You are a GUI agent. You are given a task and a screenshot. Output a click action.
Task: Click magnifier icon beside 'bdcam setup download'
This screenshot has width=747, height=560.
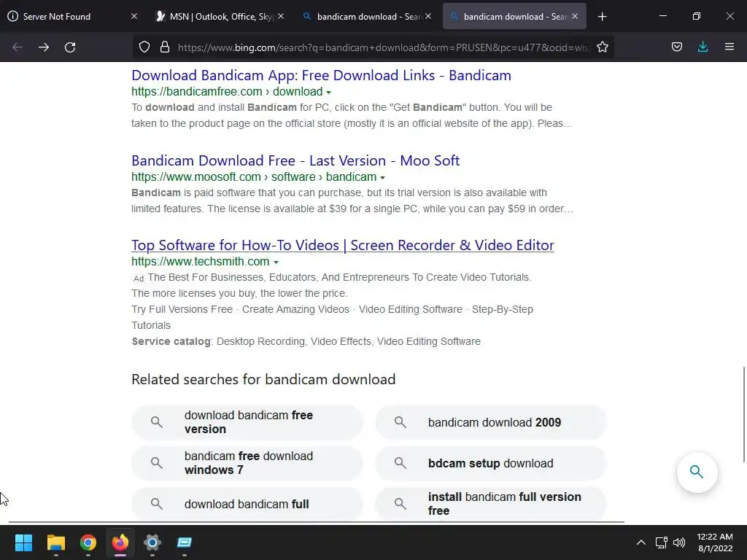(x=400, y=463)
